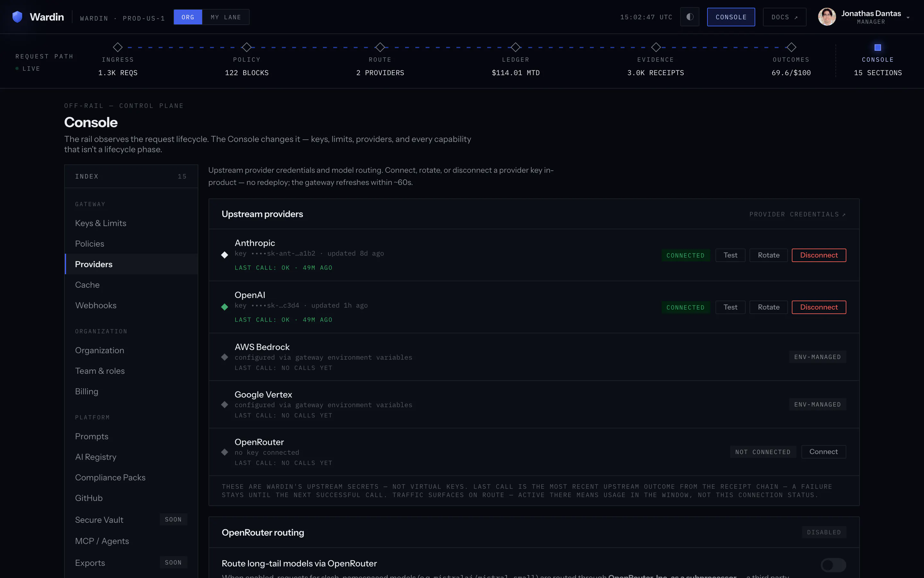Switch to MY LANE view

coord(226,17)
